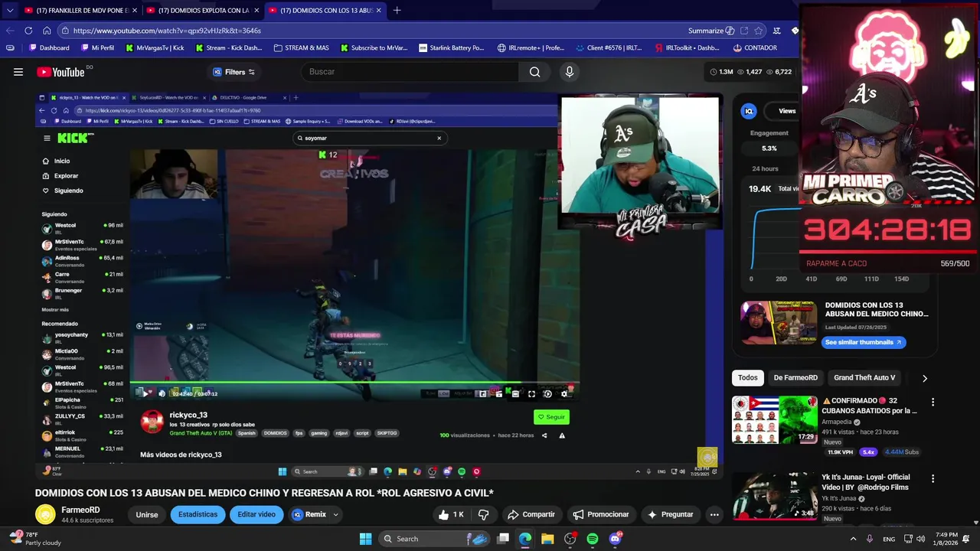The image size is (980, 551).
Task: Toggle the tray microphone icon
Action: 869,539
